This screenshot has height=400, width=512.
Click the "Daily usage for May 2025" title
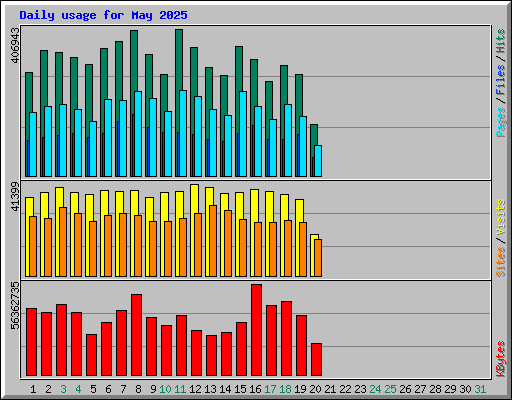(103, 15)
